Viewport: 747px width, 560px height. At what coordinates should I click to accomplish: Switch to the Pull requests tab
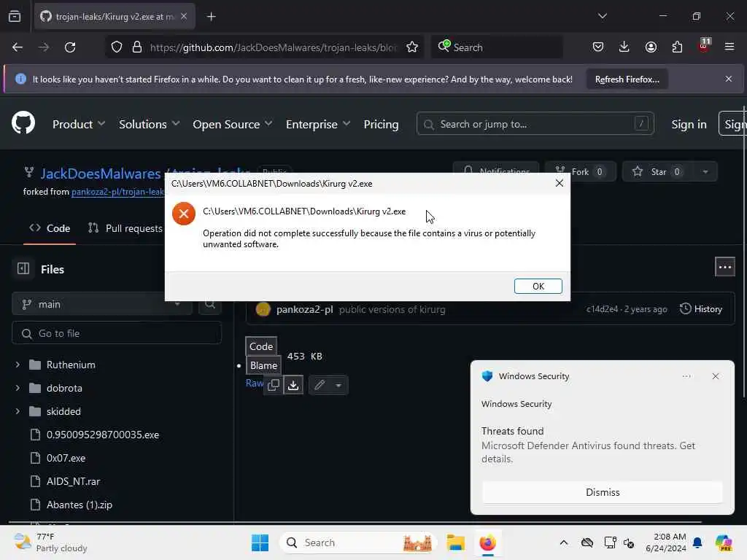125,228
